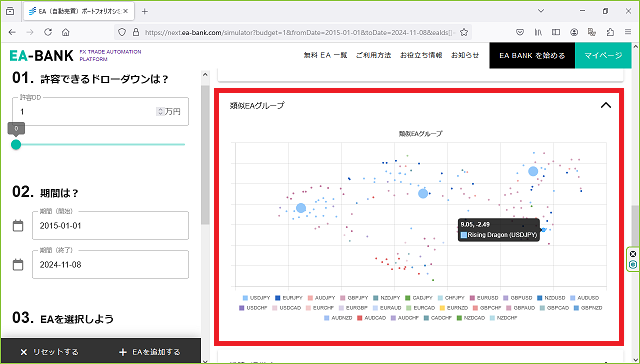Go back to the previous page
The image size is (640, 364).
[x=12, y=32]
